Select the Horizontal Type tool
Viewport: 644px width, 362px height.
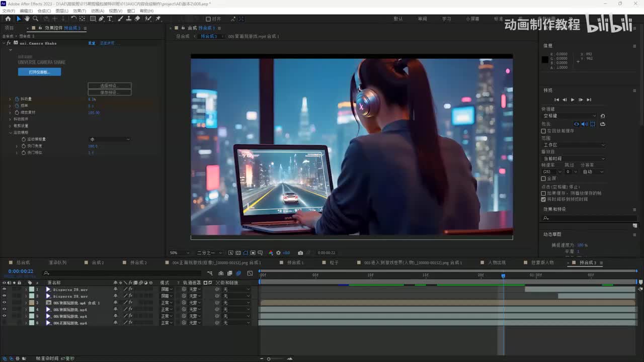coord(110,19)
